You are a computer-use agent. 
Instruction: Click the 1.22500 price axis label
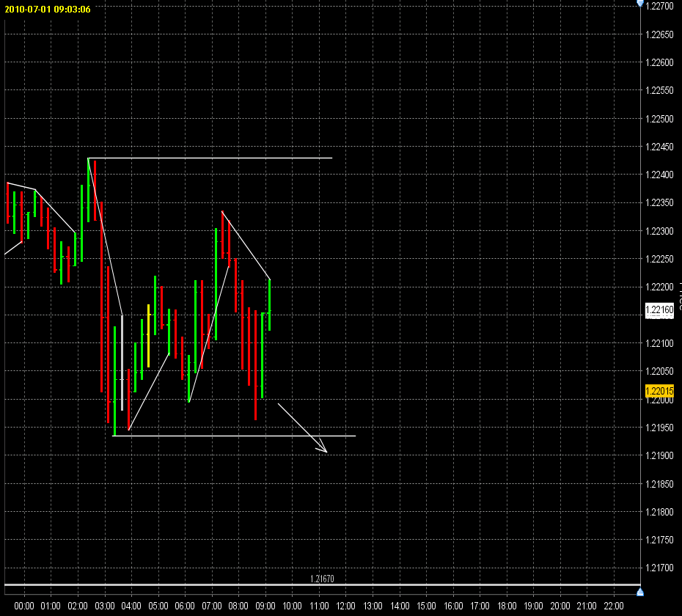click(x=660, y=119)
